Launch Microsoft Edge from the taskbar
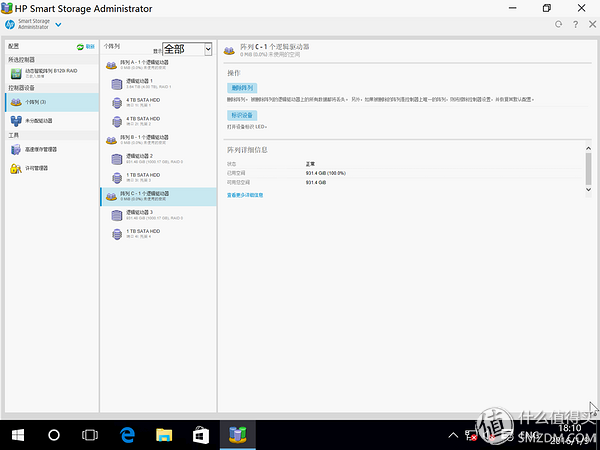This screenshot has width=600, height=450. [x=127, y=435]
